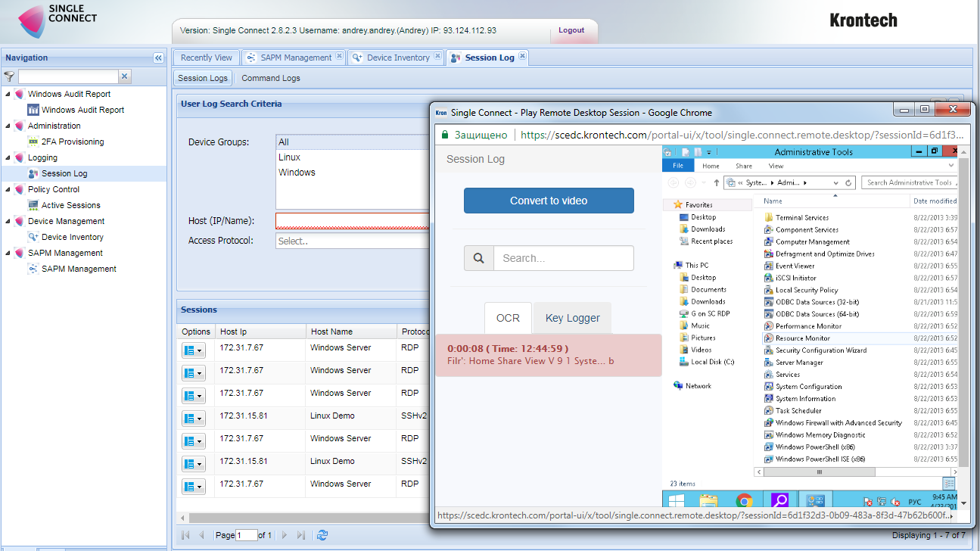The image size is (980, 551).
Task: Collapse the Windows Audit Report tree node
Action: [8, 95]
